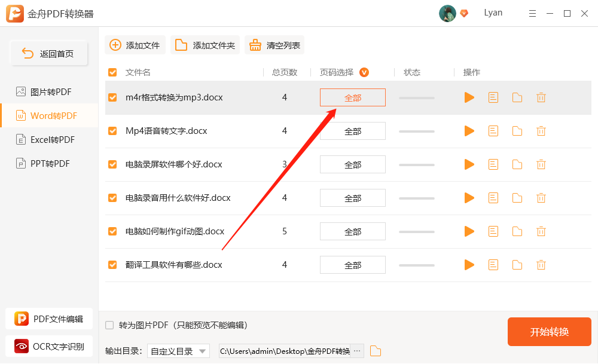The height and width of the screenshot is (364, 598).
Task: Uncheck Mp4语音转文字.docx file checkbox
Action: [112, 131]
